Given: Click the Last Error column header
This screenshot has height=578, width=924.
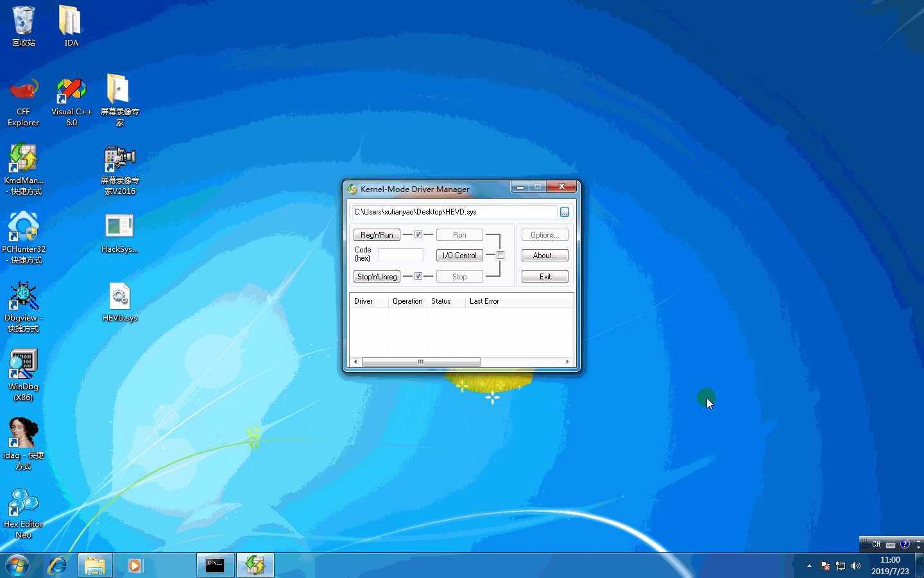Looking at the screenshot, I should 519,301.
